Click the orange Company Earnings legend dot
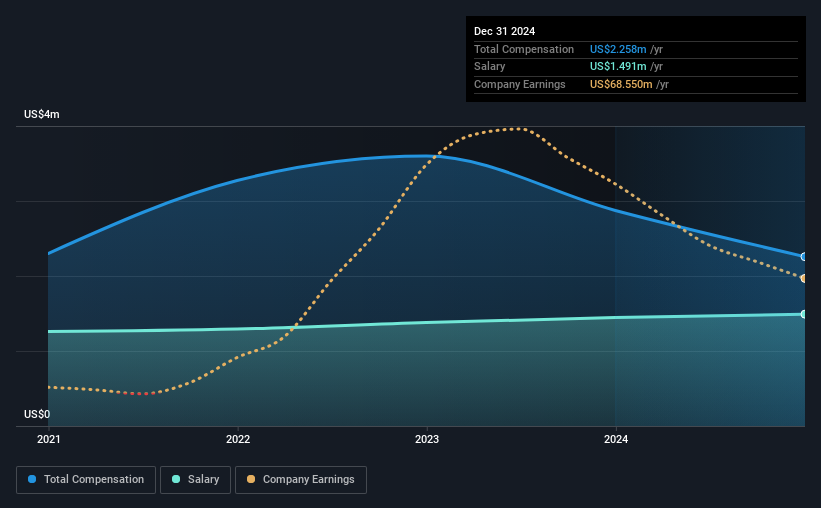Image resolution: width=821 pixels, height=508 pixels. tap(251, 479)
